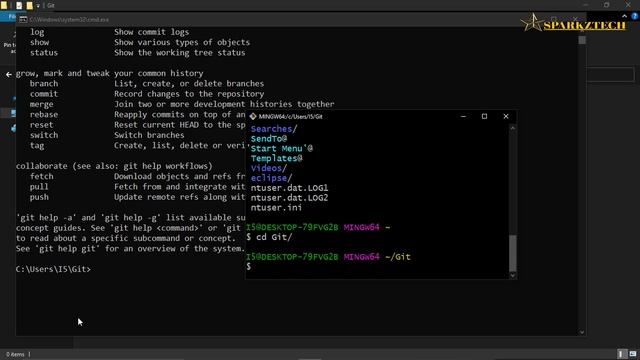640x360 pixels.
Task: Collapse the Explorer ribbon with the chevron
Action: [x=624, y=16]
